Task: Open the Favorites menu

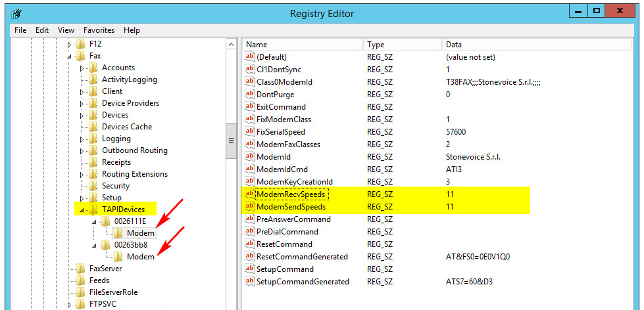Action: click(x=99, y=30)
